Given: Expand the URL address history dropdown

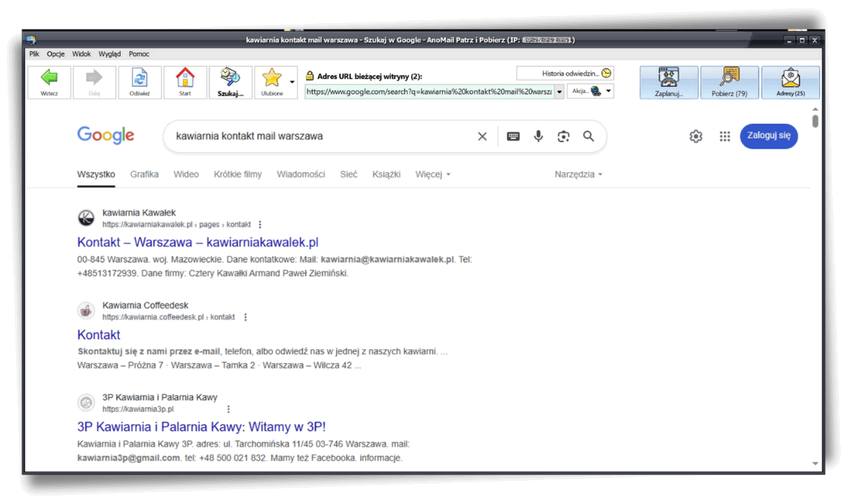Looking at the screenshot, I should (x=559, y=92).
